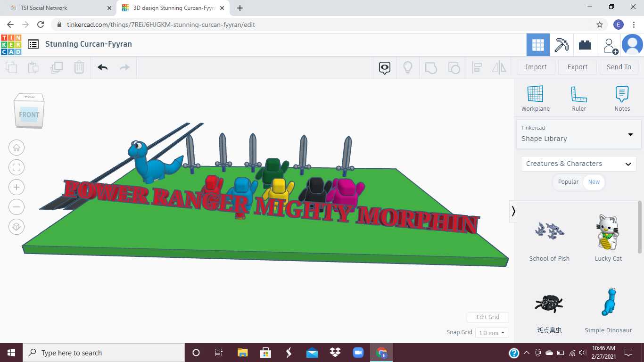This screenshot has width=644, height=362.
Task: Open the Notes tool
Action: [x=622, y=99]
